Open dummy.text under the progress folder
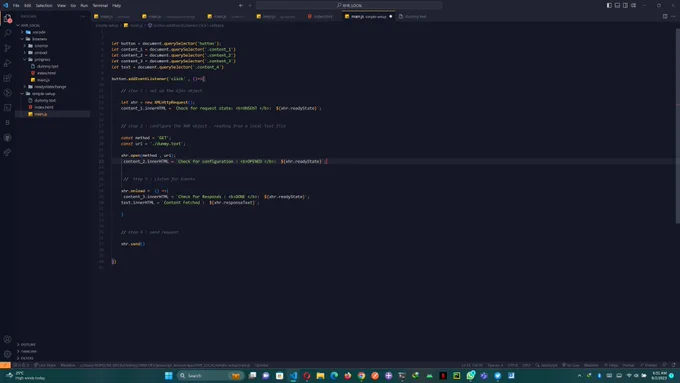The image size is (680, 383). [47, 66]
